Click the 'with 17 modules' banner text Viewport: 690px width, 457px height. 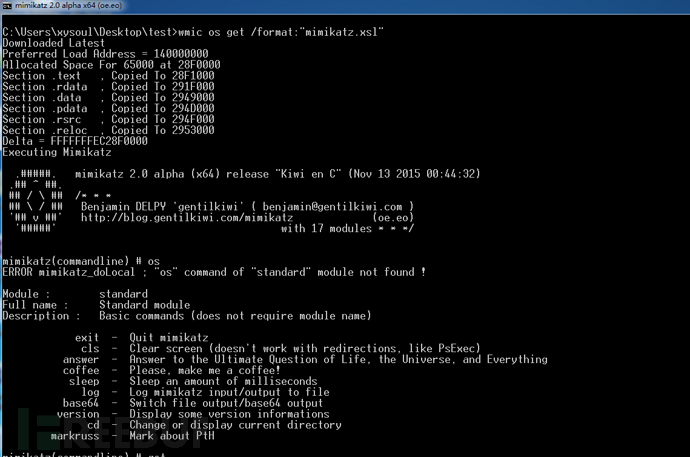coord(327,228)
